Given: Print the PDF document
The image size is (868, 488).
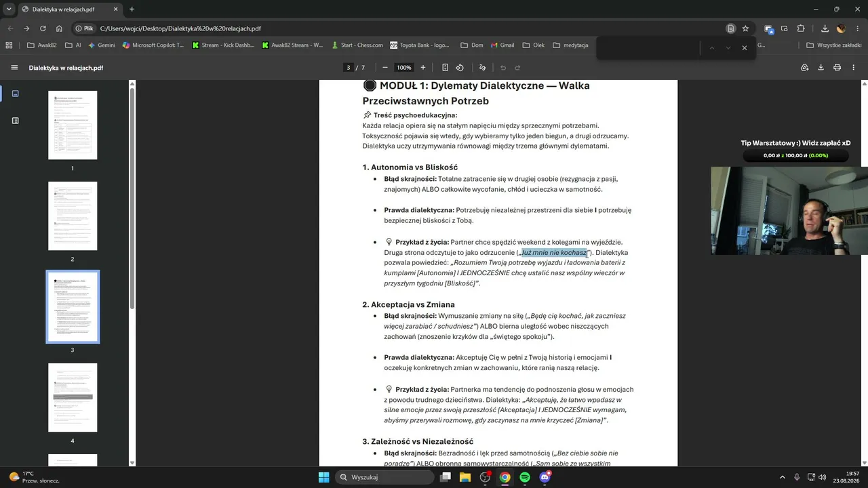Looking at the screenshot, I should [837, 68].
